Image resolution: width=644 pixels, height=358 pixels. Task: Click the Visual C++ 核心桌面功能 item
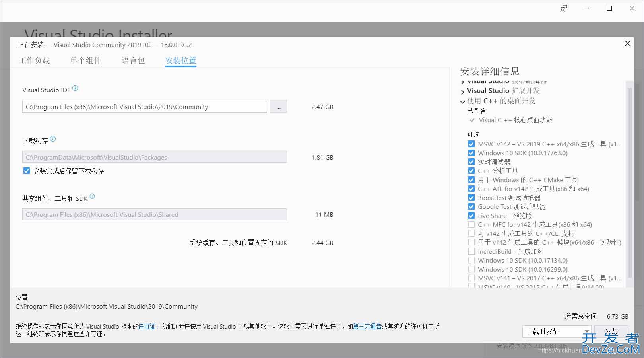(516, 120)
